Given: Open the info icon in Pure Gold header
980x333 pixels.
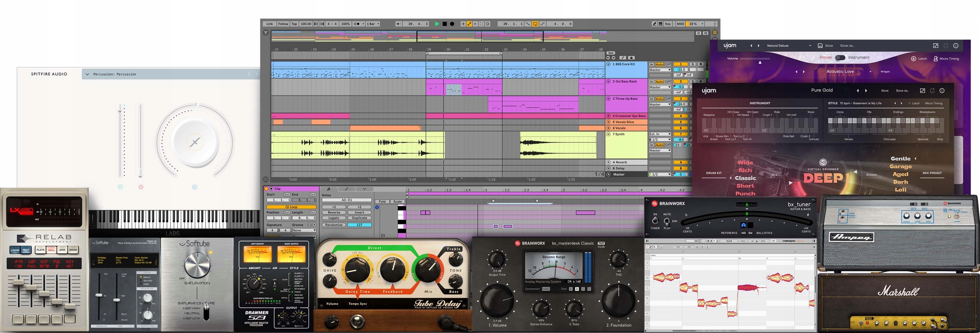Looking at the screenshot, I should [x=942, y=91].
